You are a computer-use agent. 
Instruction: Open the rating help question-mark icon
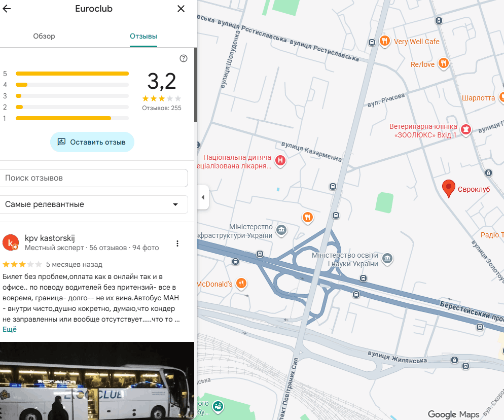(184, 58)
